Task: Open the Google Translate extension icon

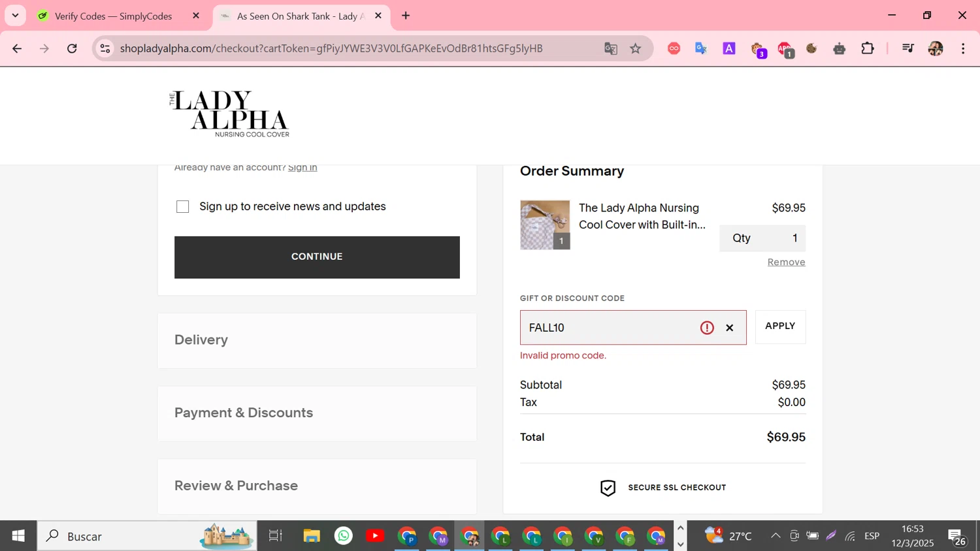Action: 701,48
